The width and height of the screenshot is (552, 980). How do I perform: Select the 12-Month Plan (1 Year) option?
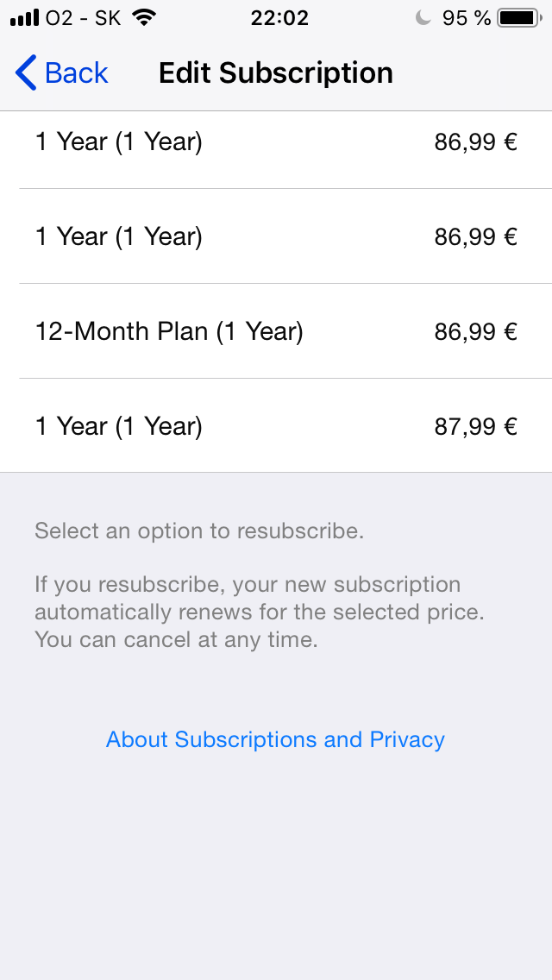[169, 331]
